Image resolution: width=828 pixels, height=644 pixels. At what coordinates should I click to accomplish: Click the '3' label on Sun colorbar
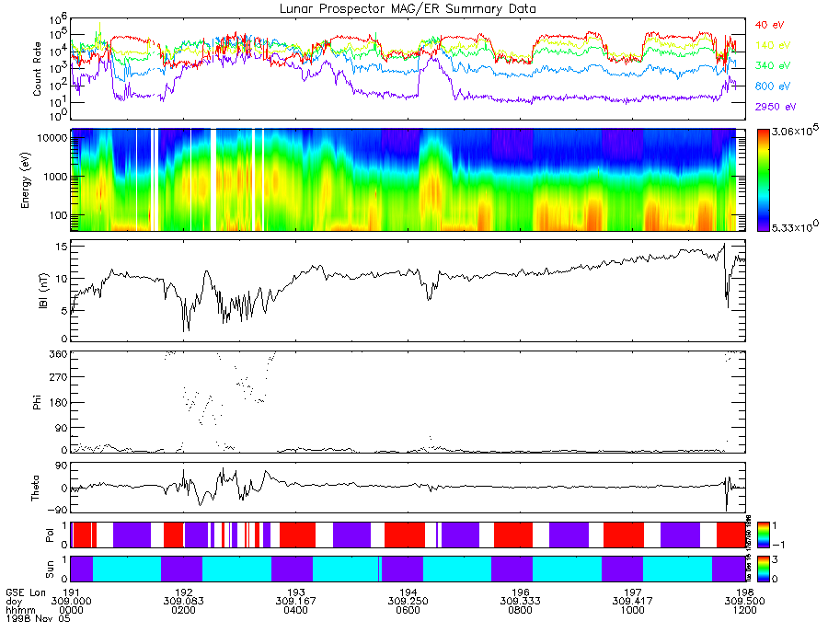coord(776,559)
